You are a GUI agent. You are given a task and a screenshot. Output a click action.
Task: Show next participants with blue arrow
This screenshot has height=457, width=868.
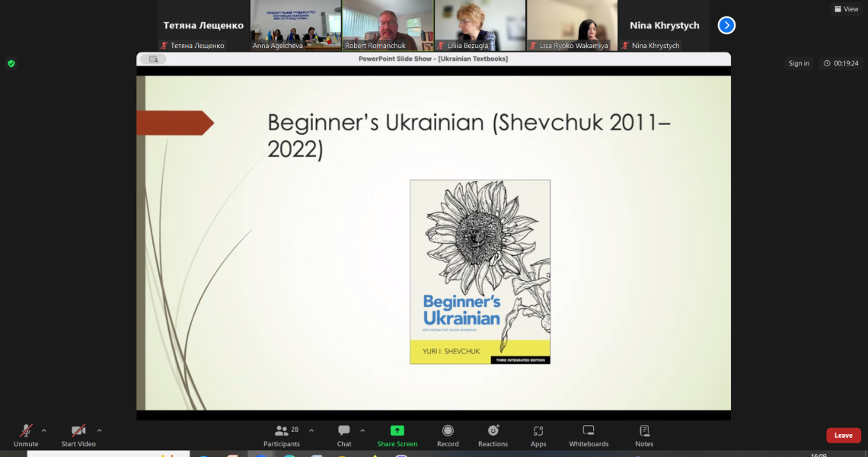click(x=726, y=25)
